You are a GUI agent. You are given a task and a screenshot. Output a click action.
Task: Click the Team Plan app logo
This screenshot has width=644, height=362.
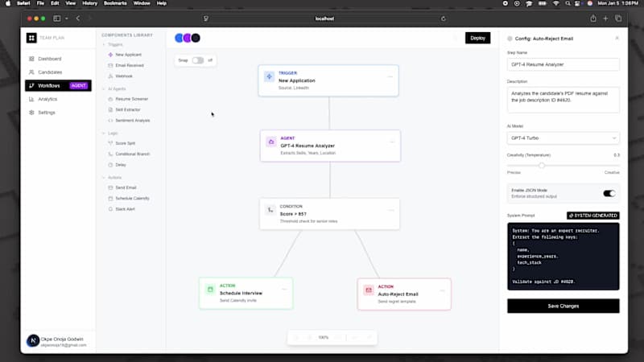31,38
